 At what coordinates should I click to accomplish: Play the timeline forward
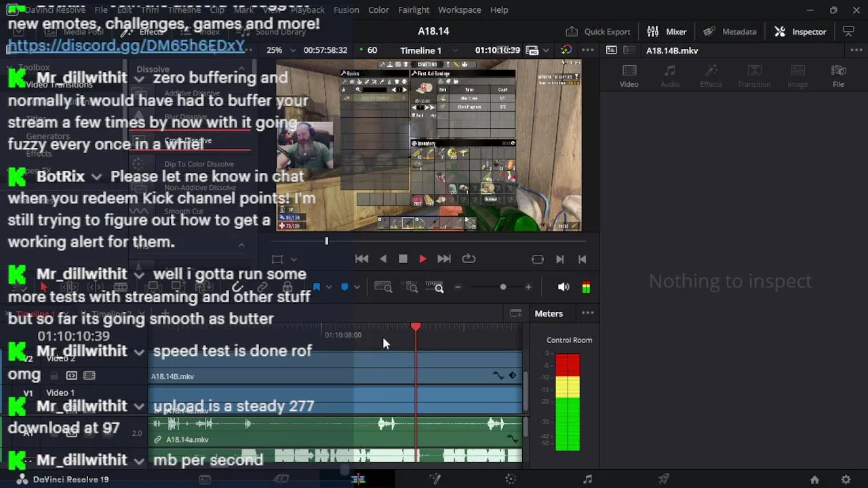(x=422, y=259)
